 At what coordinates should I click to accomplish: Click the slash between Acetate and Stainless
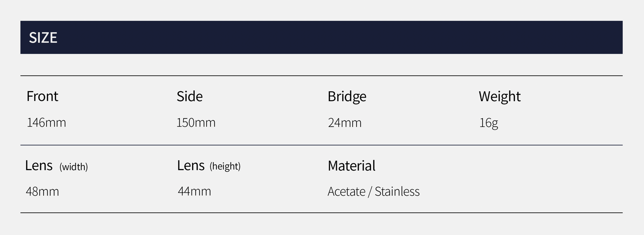(370, 192)
